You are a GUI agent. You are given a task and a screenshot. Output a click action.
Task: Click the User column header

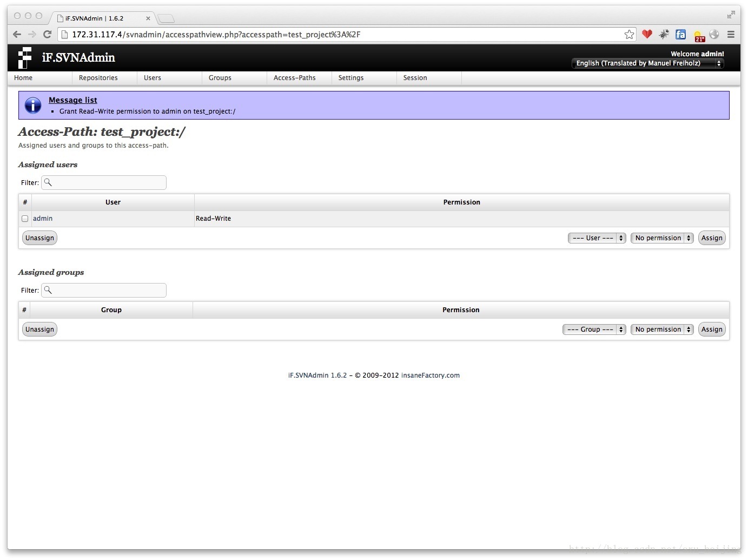113,202
